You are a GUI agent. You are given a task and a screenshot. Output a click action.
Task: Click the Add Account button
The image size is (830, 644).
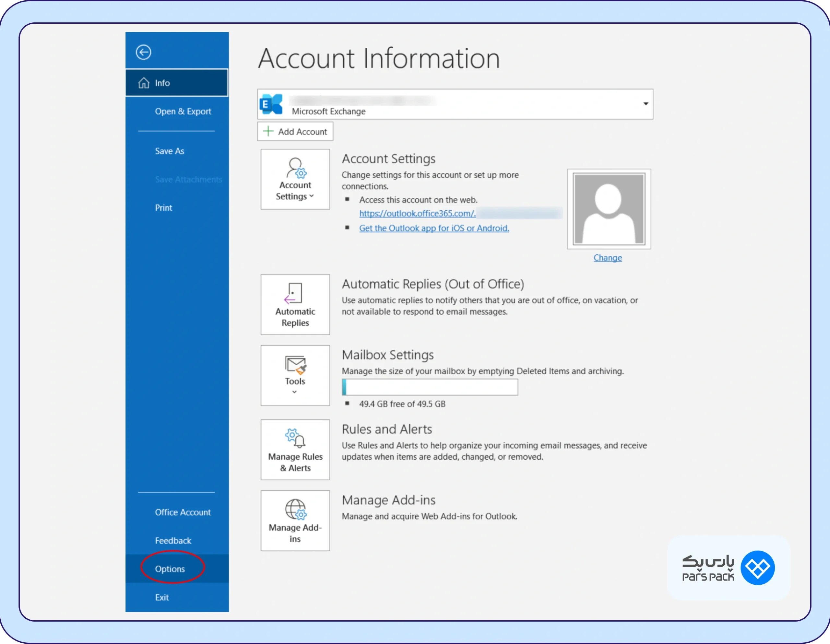click(295, 132)
